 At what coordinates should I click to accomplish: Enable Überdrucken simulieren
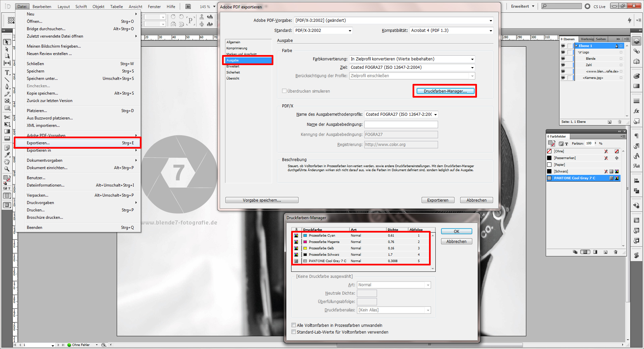pyautogui.click(x=284, y=91)
